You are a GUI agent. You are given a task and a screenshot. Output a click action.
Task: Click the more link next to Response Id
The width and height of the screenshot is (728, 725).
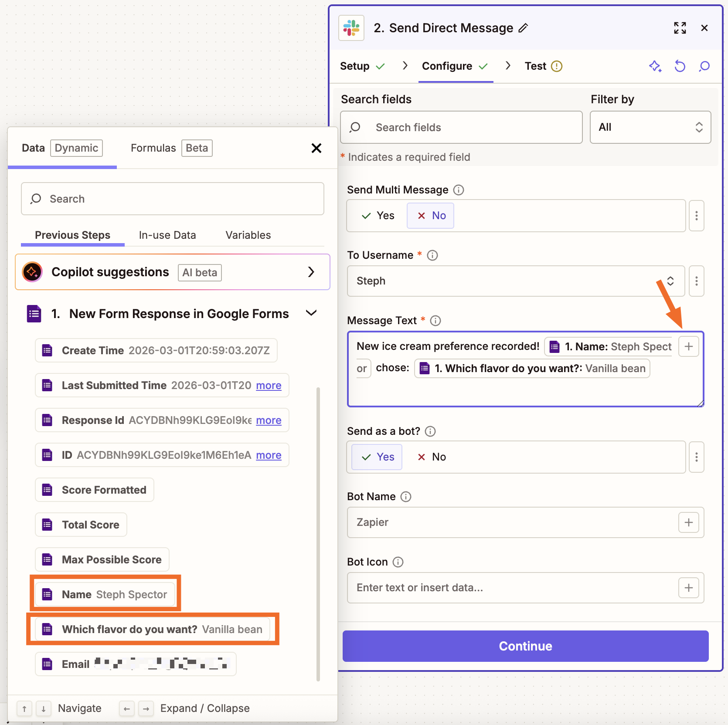[269, 420]
